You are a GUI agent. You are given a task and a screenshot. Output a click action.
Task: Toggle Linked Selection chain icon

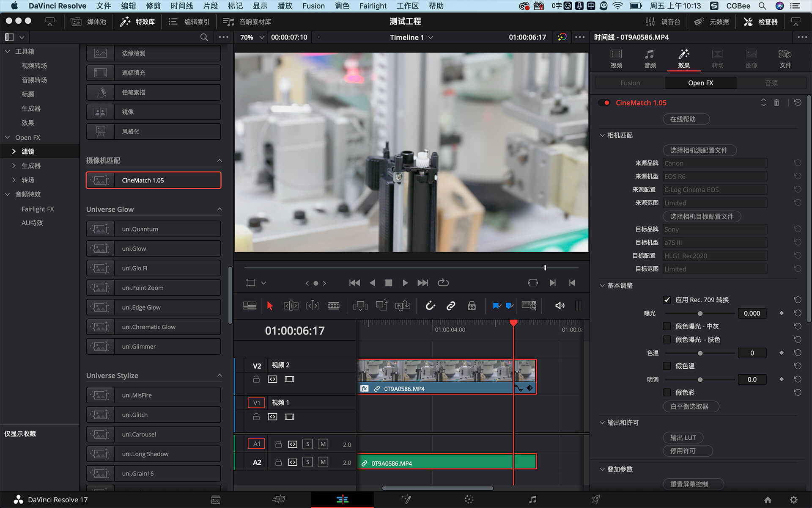[x=451, y=306]
